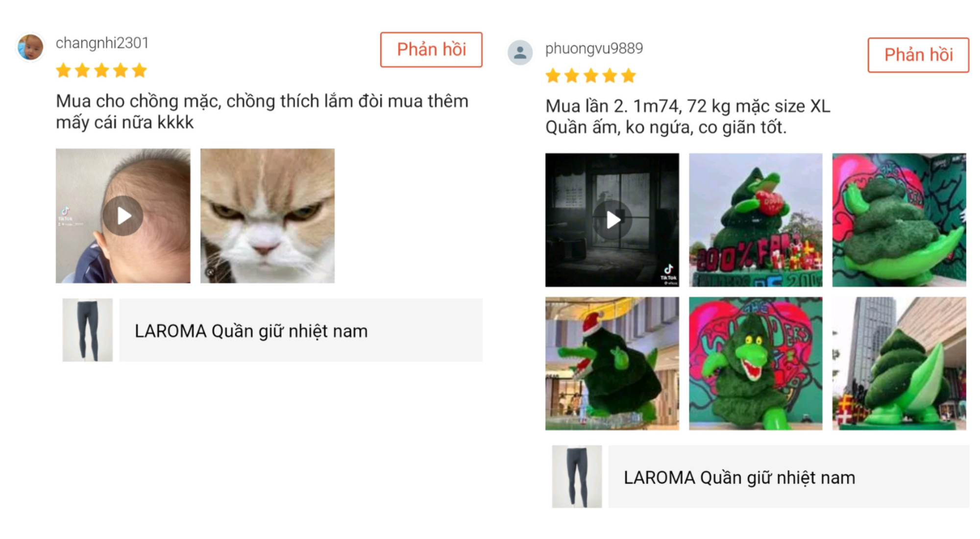Open the grumpy cat photo
The height and width of the screenshot is (539, 980).
click(268, 216)
